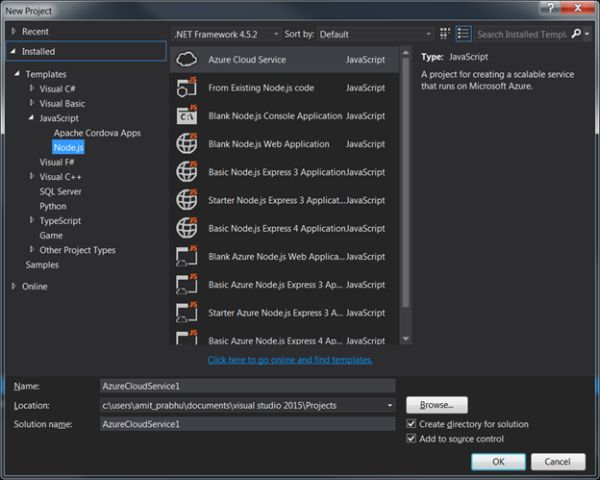The image size is (600, 480).
Task: Click the OK button
Action: (498, 462)
